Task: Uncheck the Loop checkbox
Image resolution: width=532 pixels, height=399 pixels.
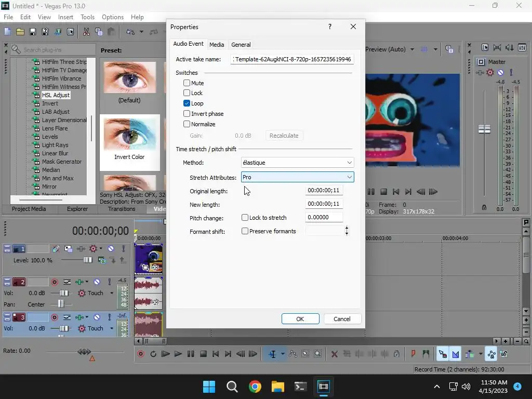Action: 187,103
